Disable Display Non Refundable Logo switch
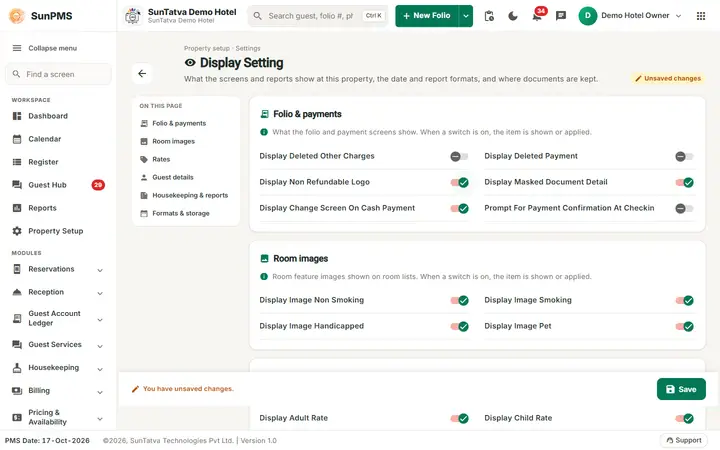 coord(459,182)
